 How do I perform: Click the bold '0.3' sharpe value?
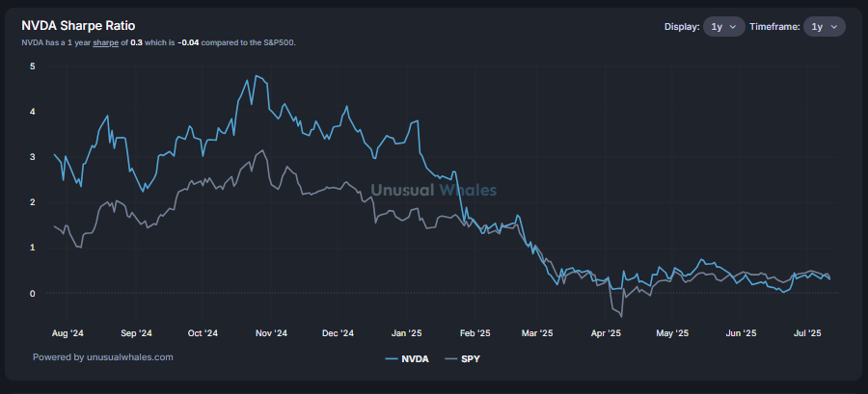(x=136, y=42)
